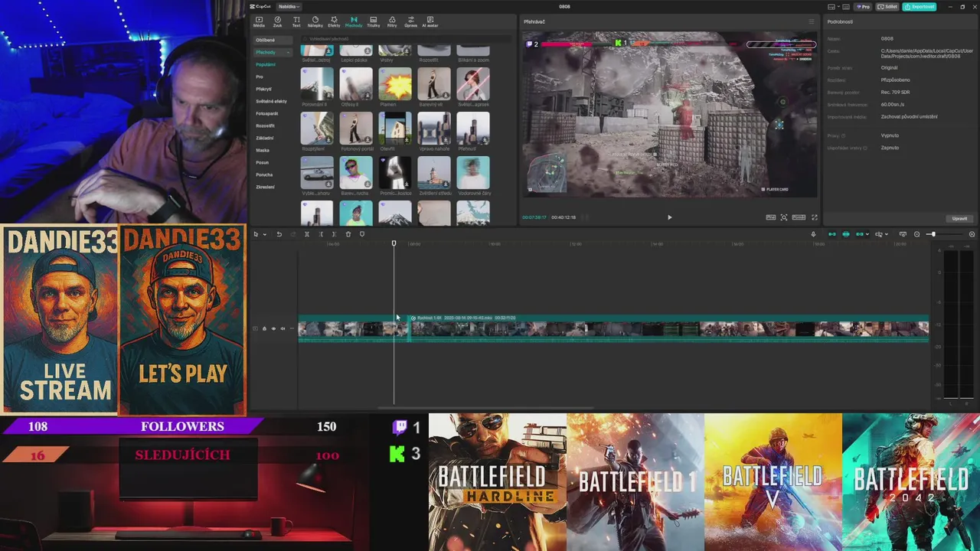Screen dimensions: 980x551
Task: Open the Nálepky stickers panel
Action: click(x=315, y=21)
